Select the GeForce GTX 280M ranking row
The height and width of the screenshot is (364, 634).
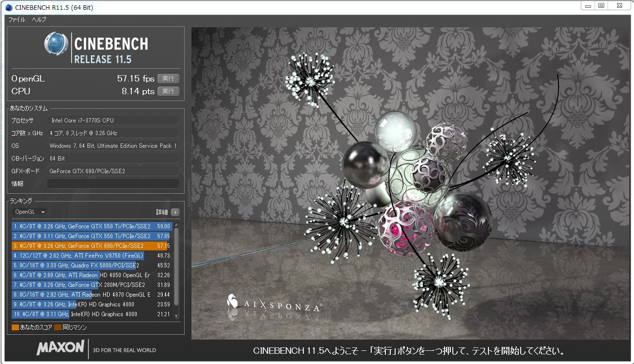(92, 285)
